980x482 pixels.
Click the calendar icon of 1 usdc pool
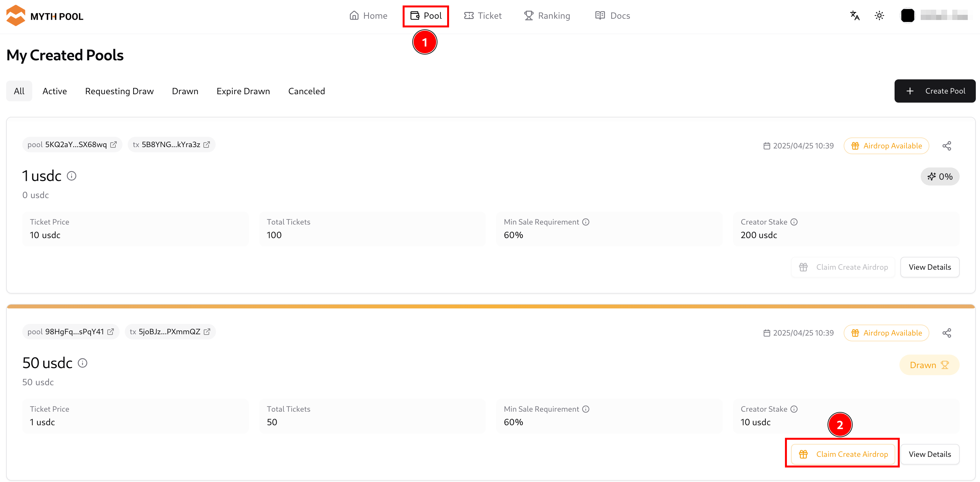(767, 146)
